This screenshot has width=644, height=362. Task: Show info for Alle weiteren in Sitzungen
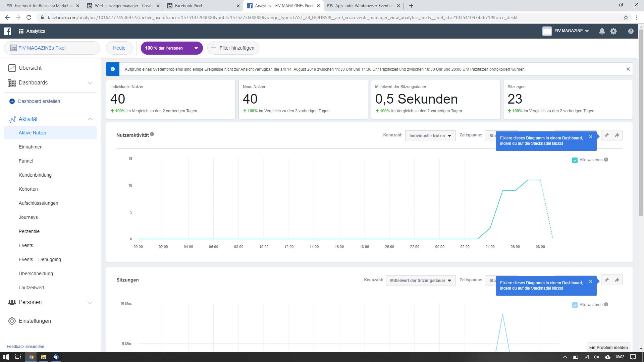[606, 305]
